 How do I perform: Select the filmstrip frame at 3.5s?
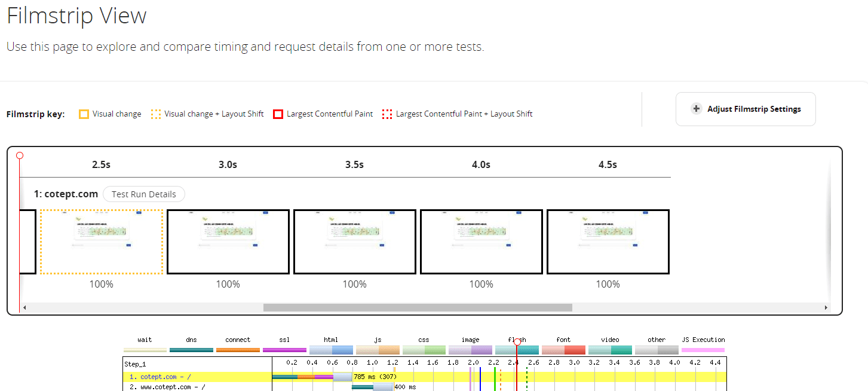pyautogui.click(x=355, y=242)
